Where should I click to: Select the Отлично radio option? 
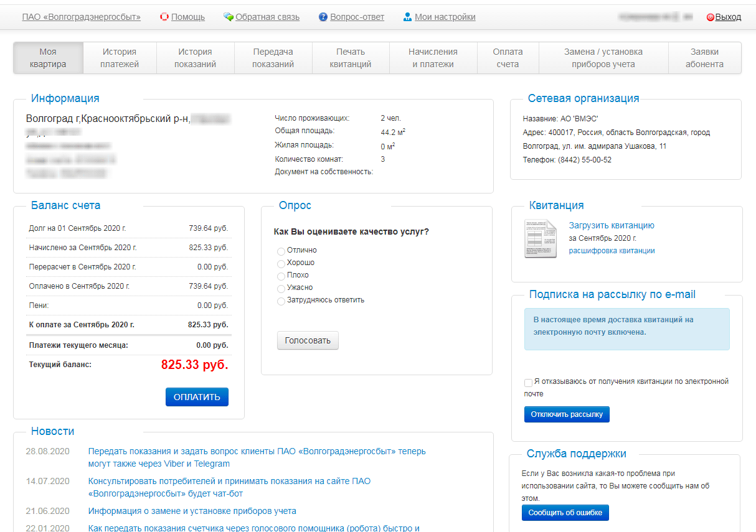[x=281, y=251]
